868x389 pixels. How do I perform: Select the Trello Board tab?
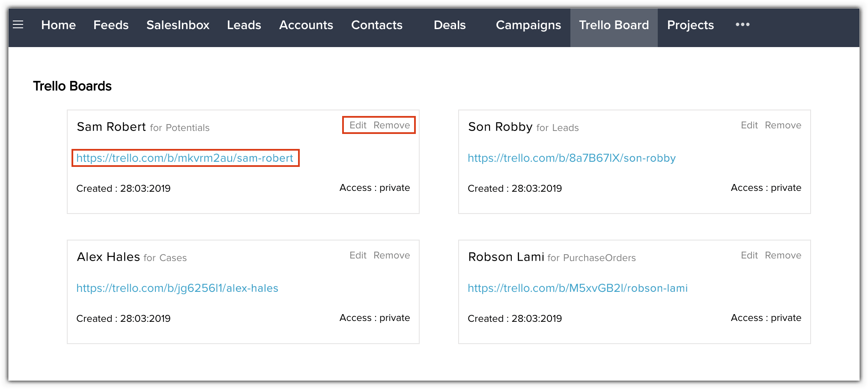[x=614, y=25]
